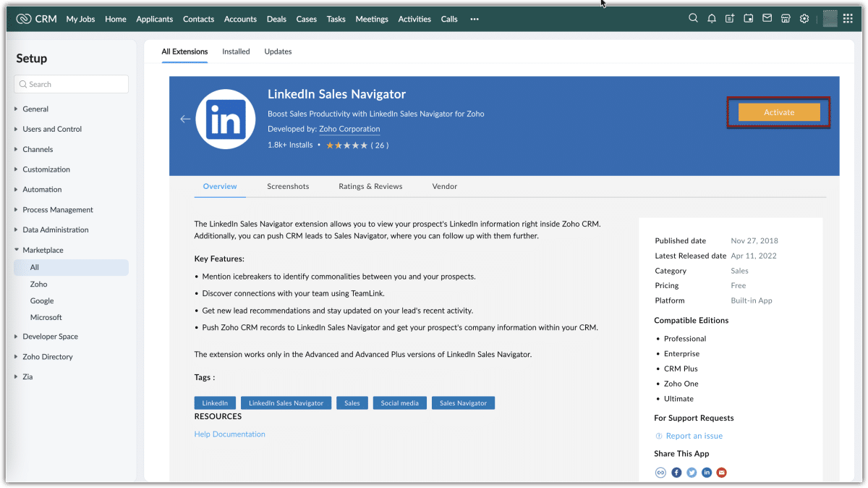Select All under Marketplace
Viewport: 868px width, 488px height.
[71, 267]
